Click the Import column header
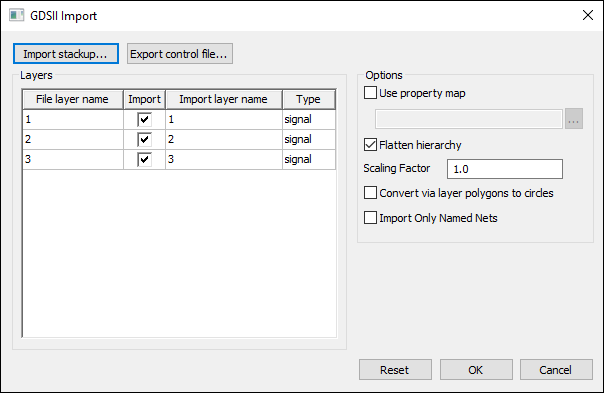604x393 pixels. pos(144,99)
